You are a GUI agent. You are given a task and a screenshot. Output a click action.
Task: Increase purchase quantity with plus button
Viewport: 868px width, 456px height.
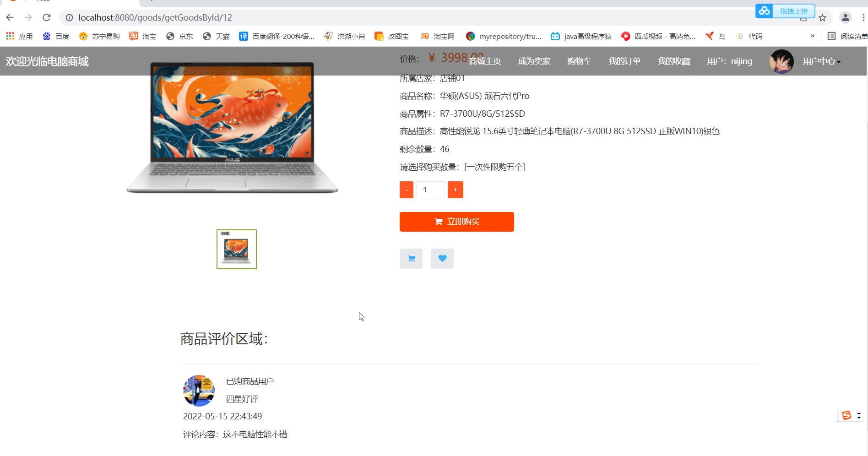click(x=455, y=190)
